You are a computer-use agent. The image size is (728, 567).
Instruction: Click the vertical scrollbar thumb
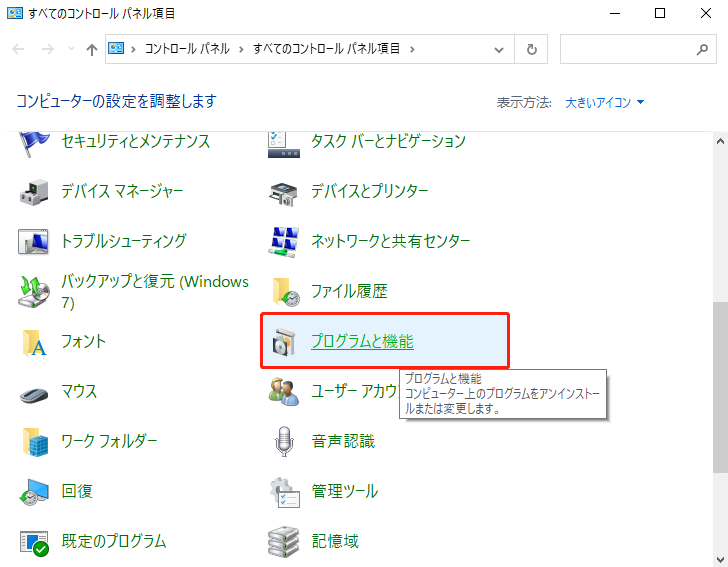click(x=720, y=388)
